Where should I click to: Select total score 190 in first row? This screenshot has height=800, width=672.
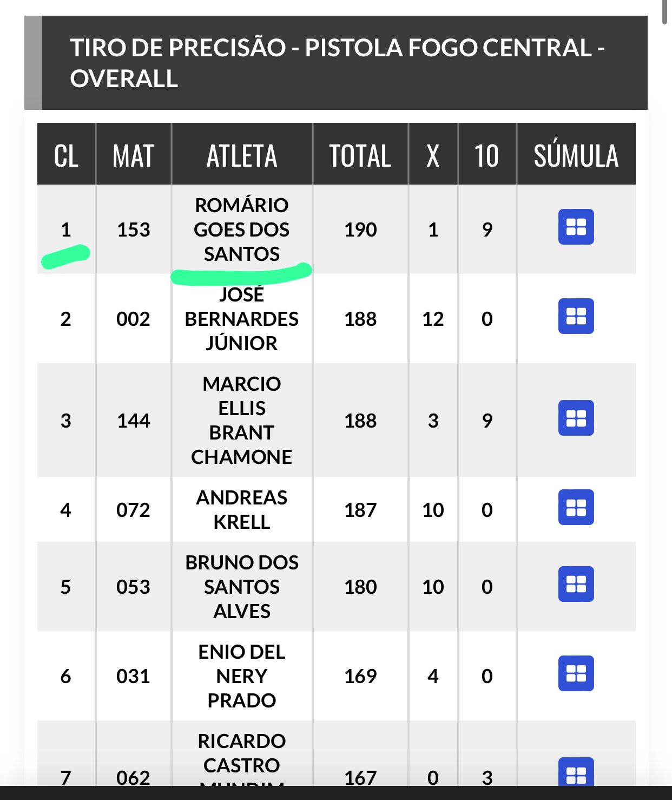tap(360, 229)
